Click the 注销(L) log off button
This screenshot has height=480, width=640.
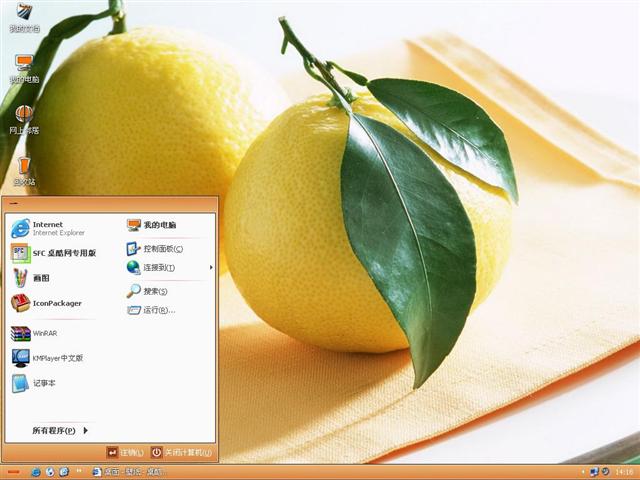click(x=125, y=452)
